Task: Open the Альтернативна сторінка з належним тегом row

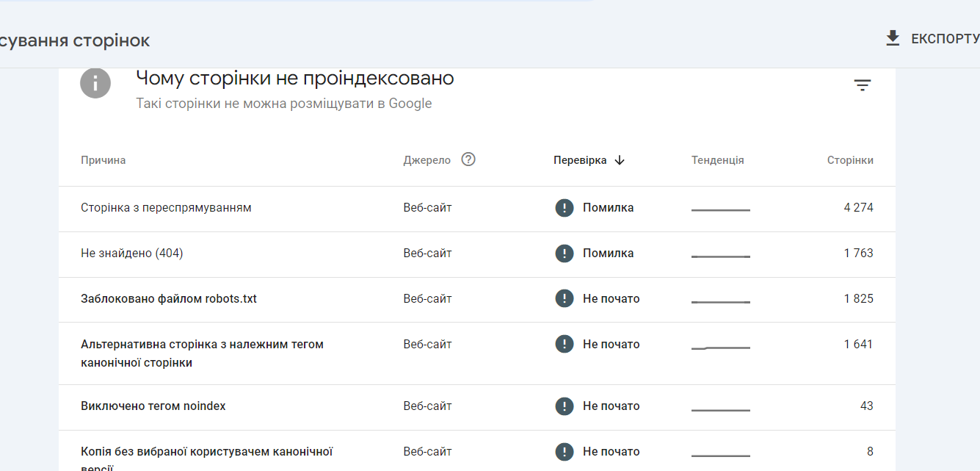Action: [477, 353]
